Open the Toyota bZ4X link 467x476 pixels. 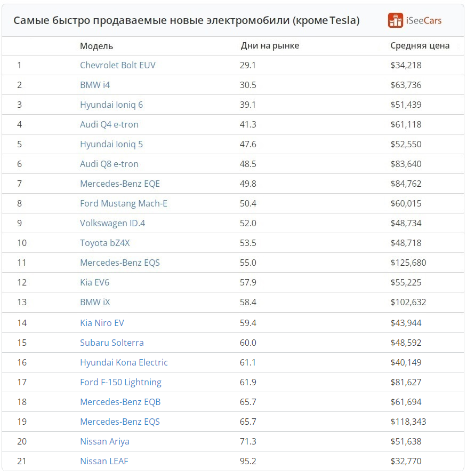click(105, 243)
